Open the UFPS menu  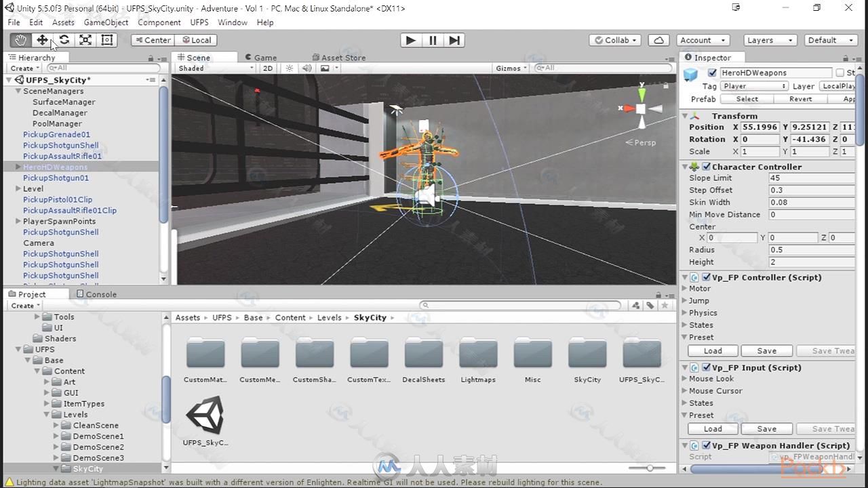(199, 22)
